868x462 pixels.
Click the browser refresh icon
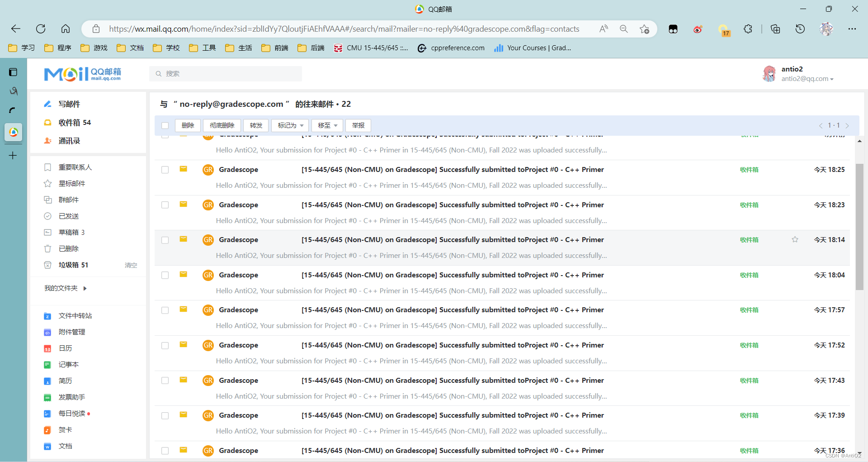click(x=41, y=29)
